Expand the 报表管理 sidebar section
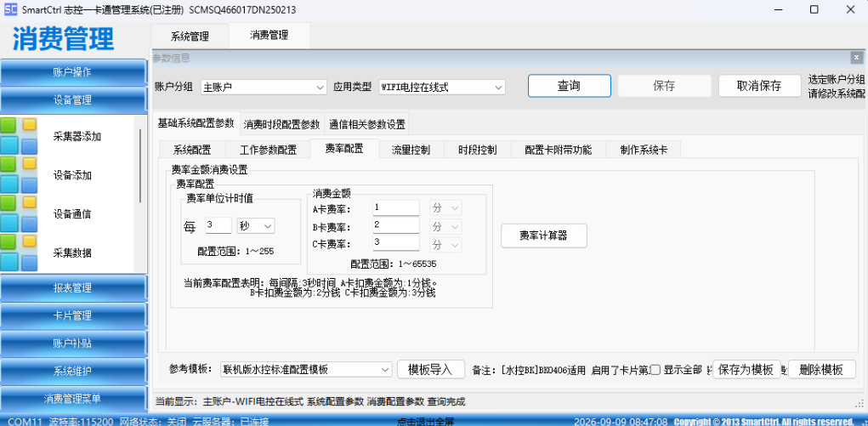The image size is (868, 426). click(72, 288)
